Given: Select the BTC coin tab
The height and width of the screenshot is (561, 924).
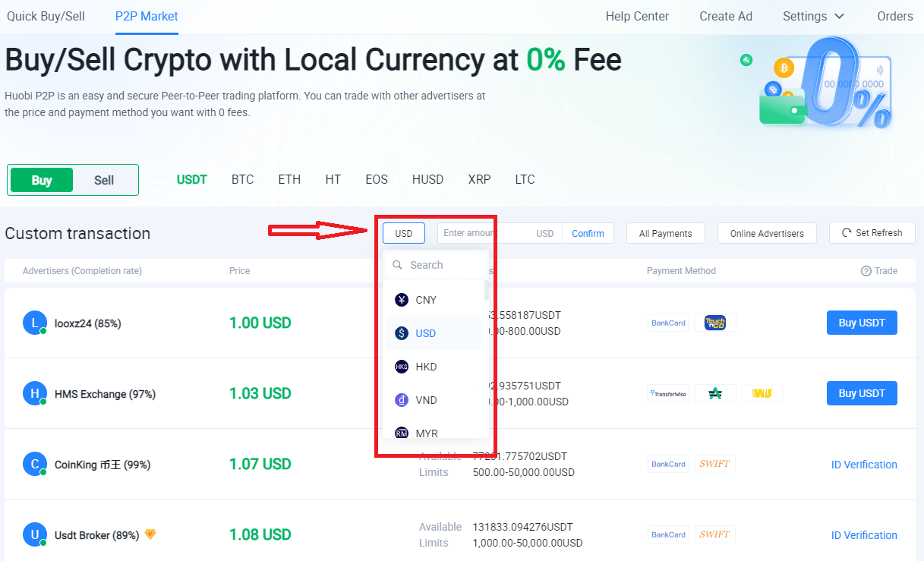Looking at the screenshot, I should pyautogui.click(x=243, y=180).
